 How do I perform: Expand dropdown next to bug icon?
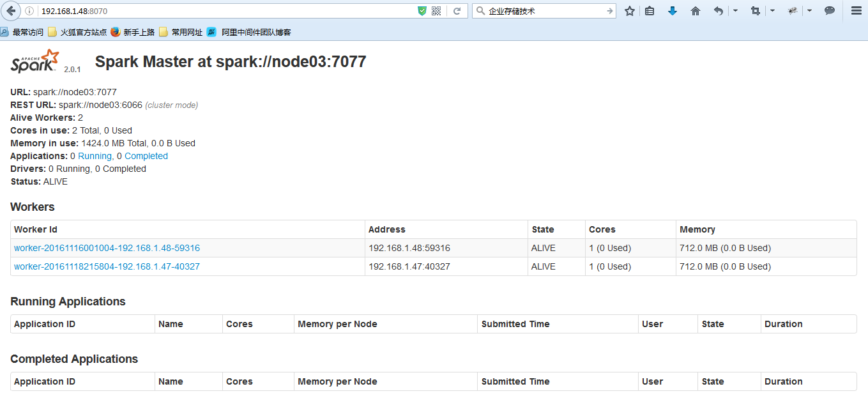pyautogui.click(x=809, y=11)
